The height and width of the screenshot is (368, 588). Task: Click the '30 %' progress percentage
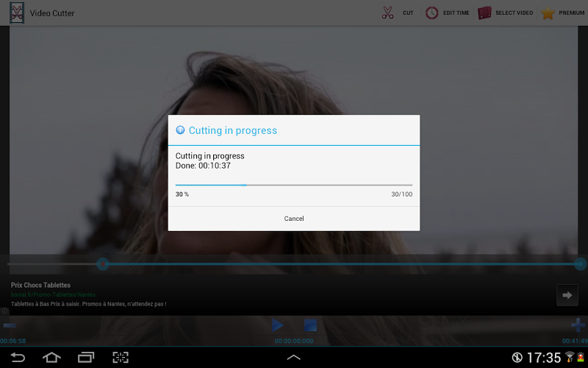click(182, 194)
